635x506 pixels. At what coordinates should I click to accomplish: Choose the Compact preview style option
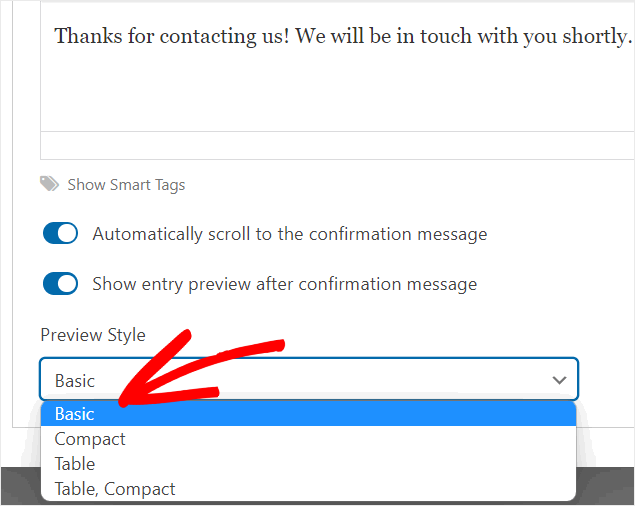tap(90, 439)
